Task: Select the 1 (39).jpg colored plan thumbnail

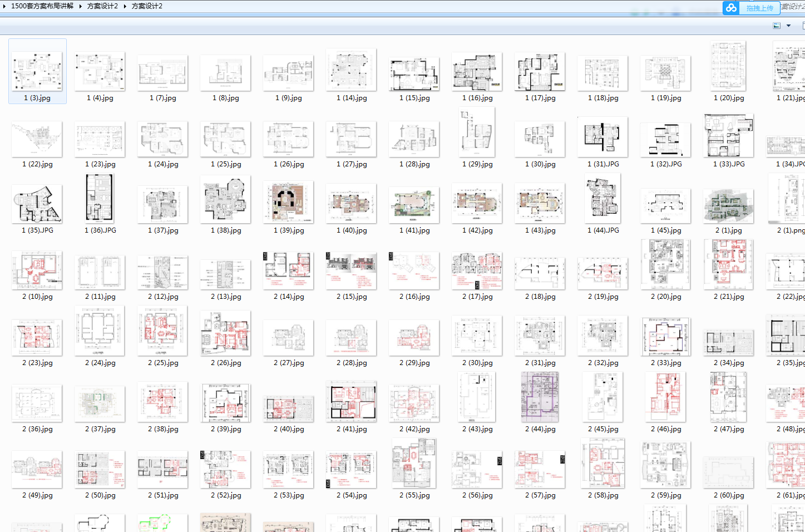Action: [289, 201]
